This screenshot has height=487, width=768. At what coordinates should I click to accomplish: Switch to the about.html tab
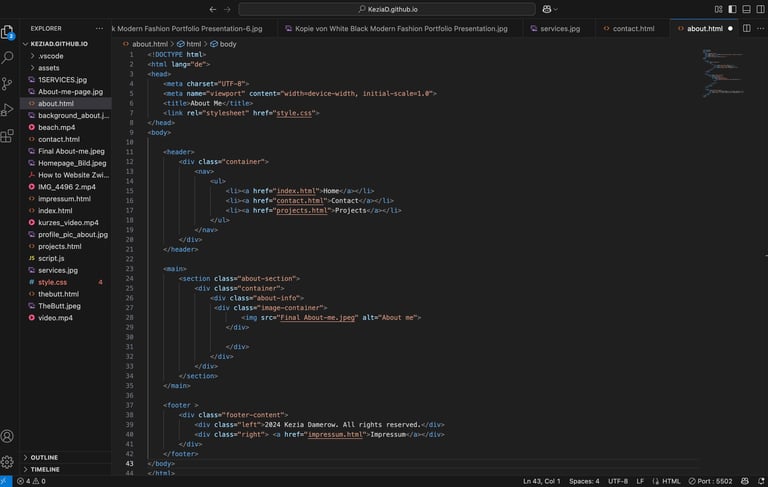click(x=704, y=28)
